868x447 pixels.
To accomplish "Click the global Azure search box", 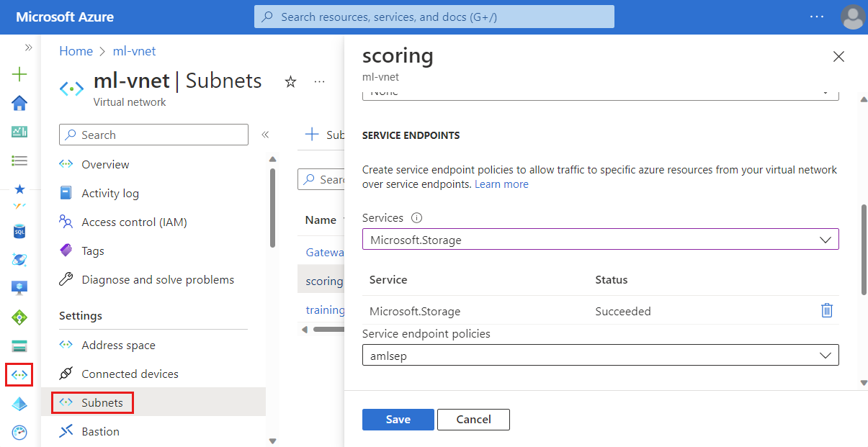I will point(434,17).
